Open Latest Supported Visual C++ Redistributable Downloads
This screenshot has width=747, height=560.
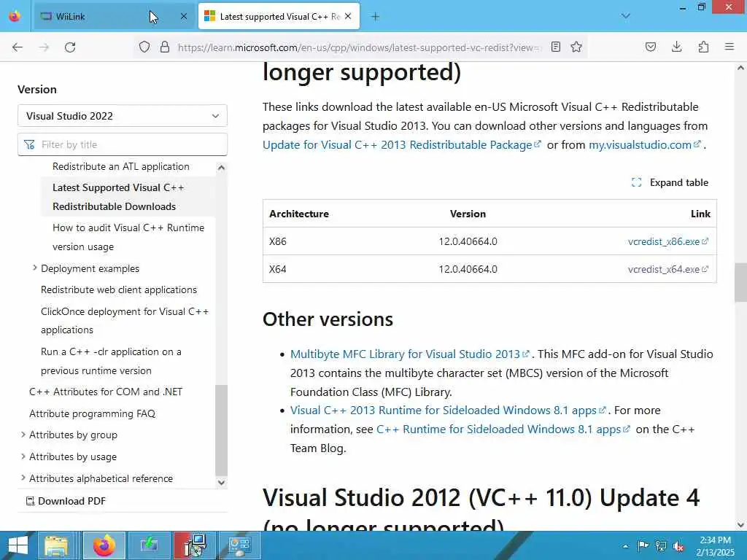click(128, 197)
